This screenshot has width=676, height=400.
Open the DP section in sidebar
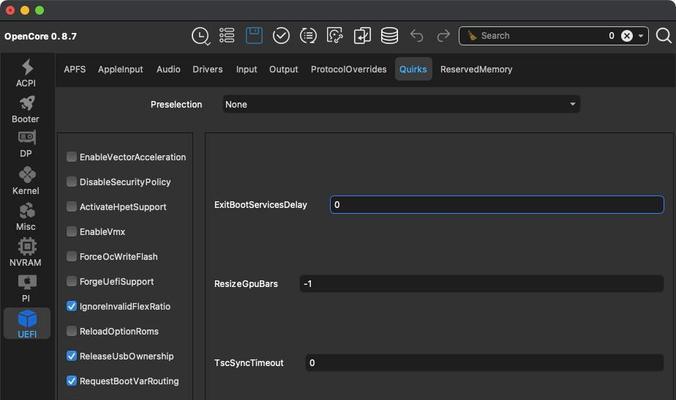(26, 144)
